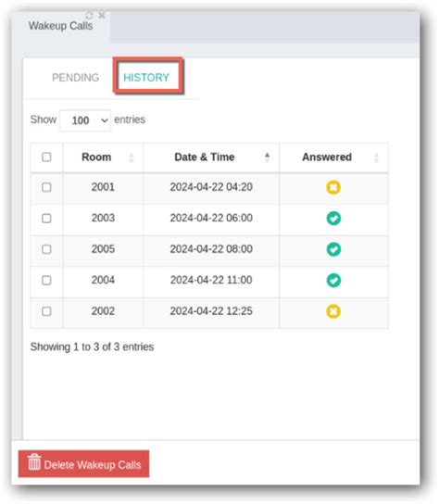This screenshot has height=504, width=439.
Task: Click the Delete Wakeup Calls button
Action: 84,464
